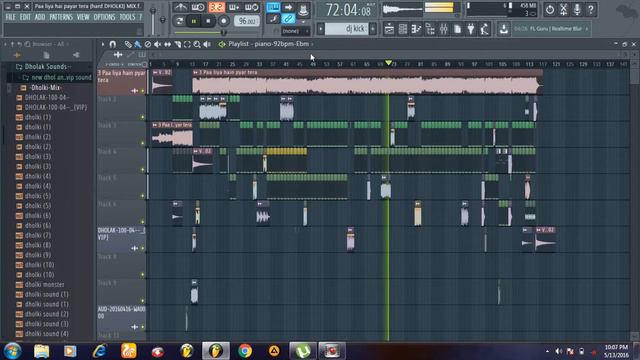The height and width of the screenshot is (360, 640).
Task: Click the stop button
Action: [x=208, y=21]
